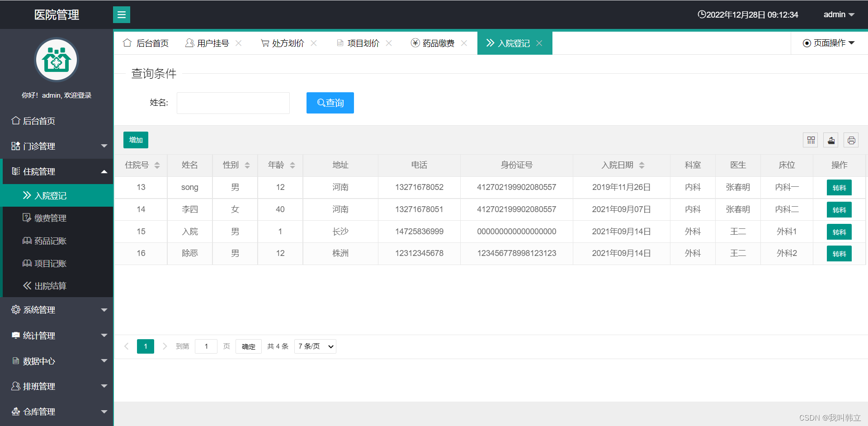Click 转科 for patient 入院
This screenshot has width=868, height=426.
click(839, 232)
